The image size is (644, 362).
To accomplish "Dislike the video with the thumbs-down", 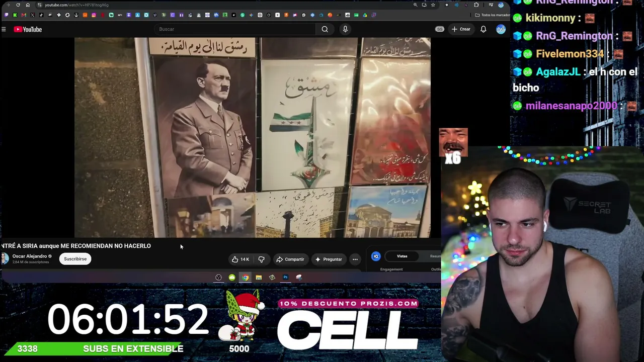I will click(261, 259).
